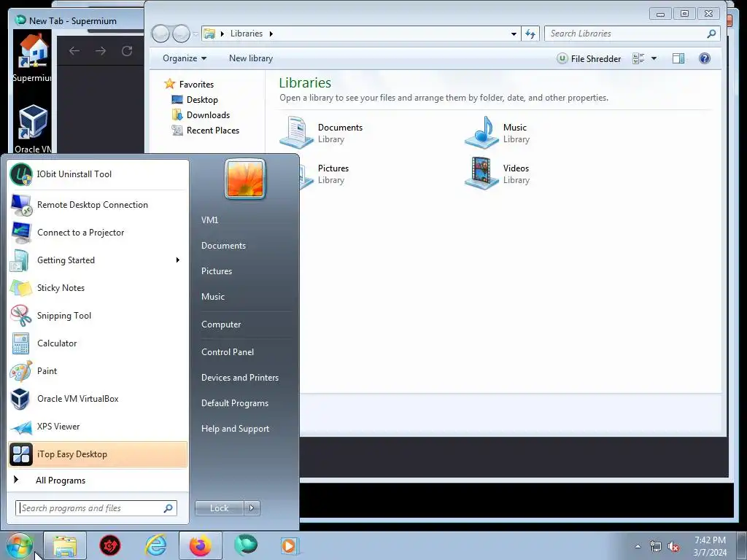Click the user account picture in Start menu
This screenshot has height=560, width=747.
point(245,179)
